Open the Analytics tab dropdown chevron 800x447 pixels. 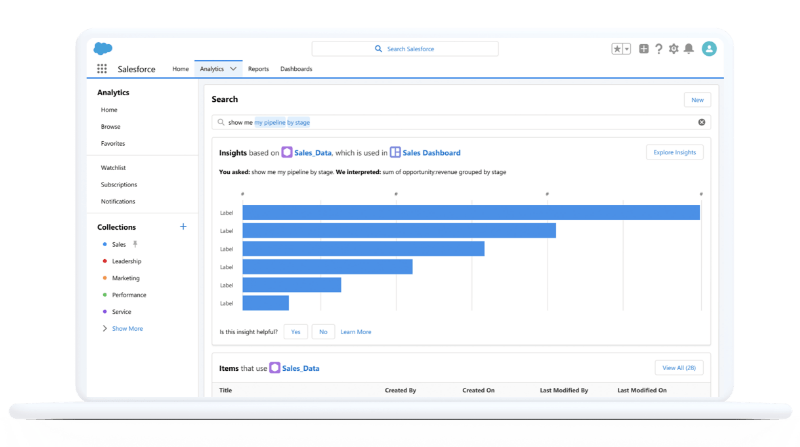tap(233, 69)
